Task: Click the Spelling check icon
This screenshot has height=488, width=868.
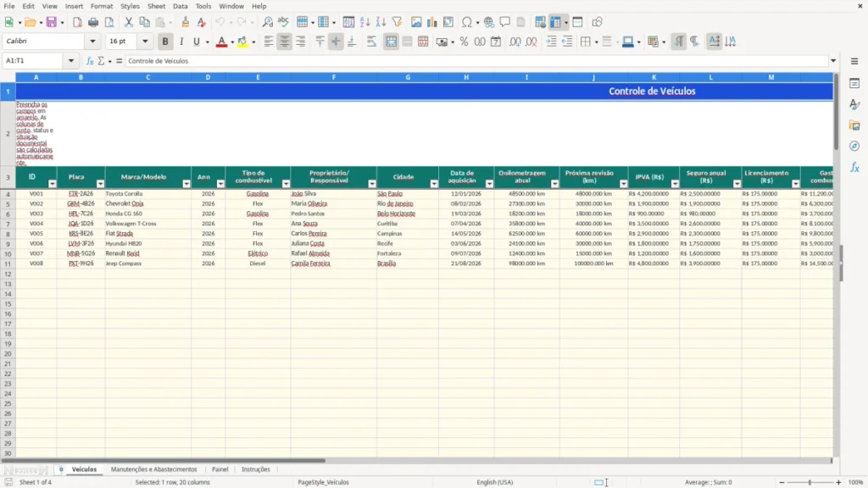Action: pyautogui.click(x=283, y=22)
